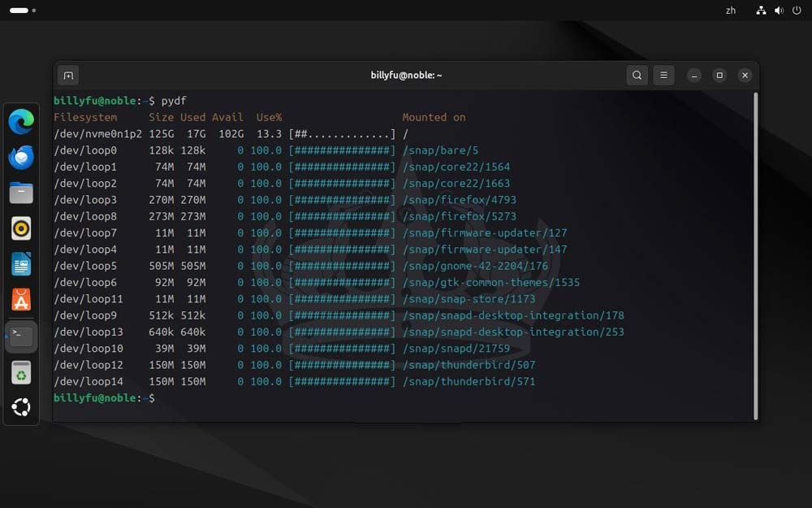Open the zh input source switcher
The image size is (812, 508).
coord(730,11)
